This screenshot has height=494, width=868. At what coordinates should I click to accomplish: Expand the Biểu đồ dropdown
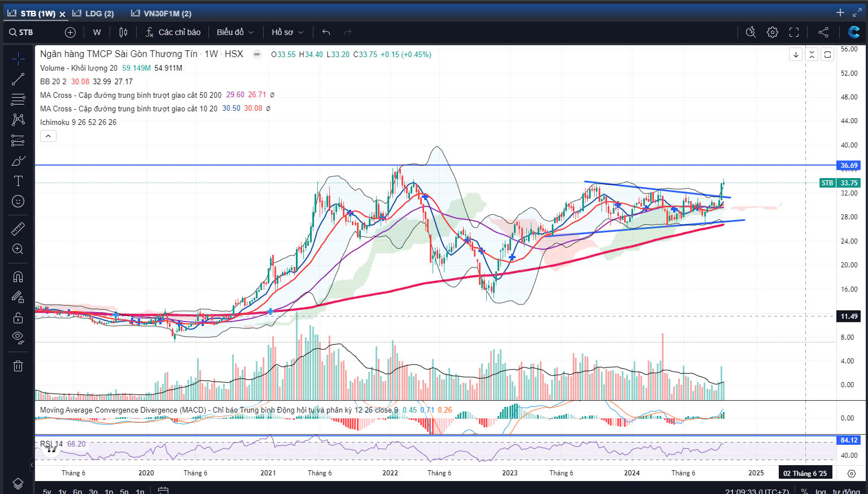click(x=235, y=32)
